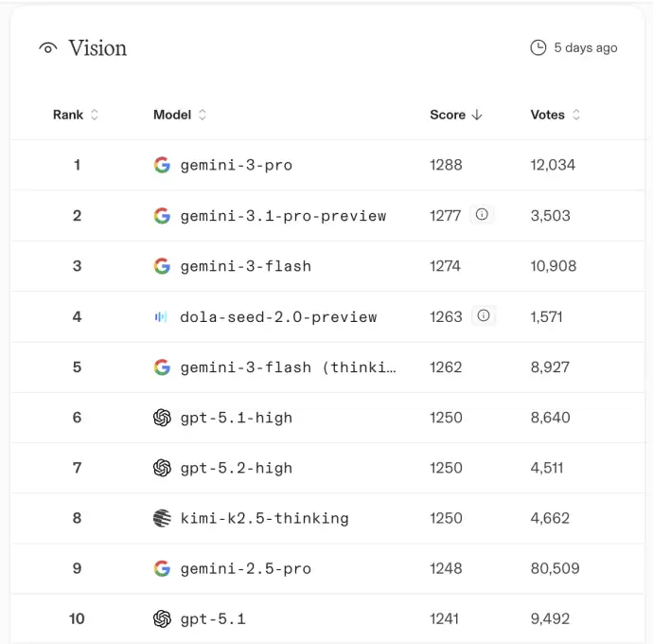The image size is (653, 644).
Task: Click the Google icon beside gemini-3-pro
Action: [x=162, y=165]
